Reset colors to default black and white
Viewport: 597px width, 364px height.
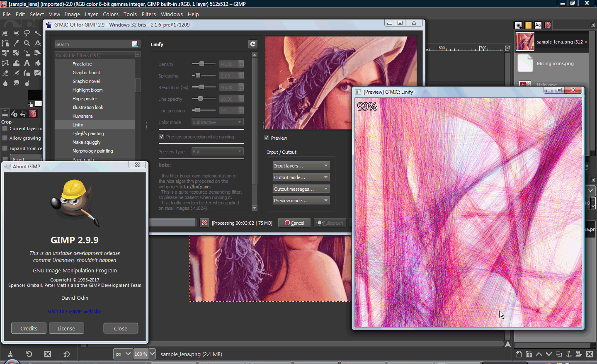[30, 104]
